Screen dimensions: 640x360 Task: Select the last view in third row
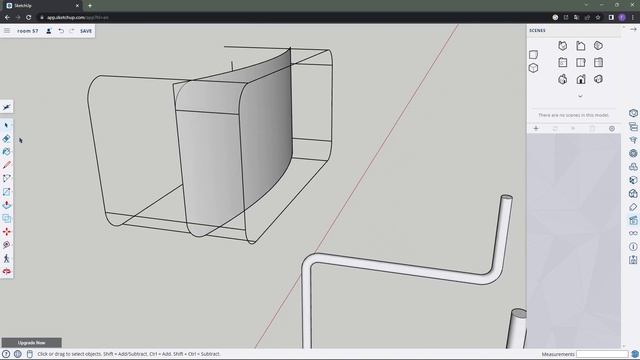point(598,79)
